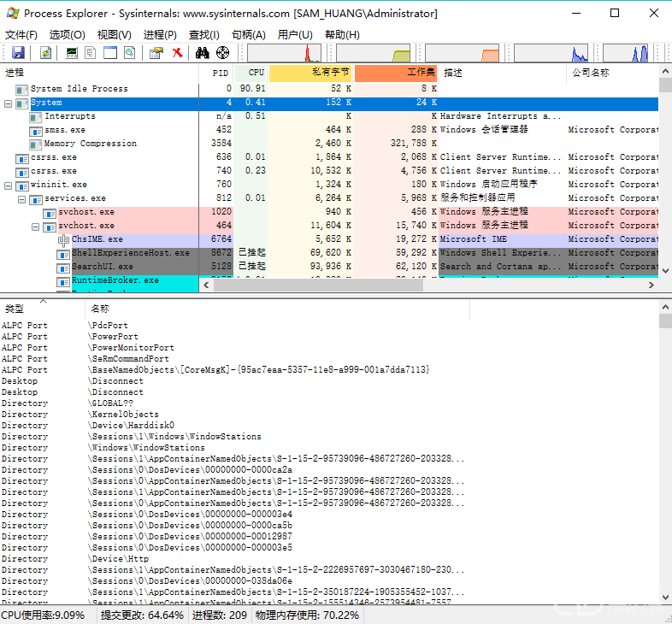
Task: Click the services.exe process icon
Action: pos(36,199)
